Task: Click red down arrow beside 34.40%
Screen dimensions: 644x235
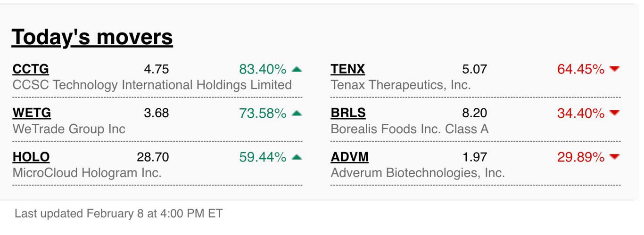Action: (614, 113)
